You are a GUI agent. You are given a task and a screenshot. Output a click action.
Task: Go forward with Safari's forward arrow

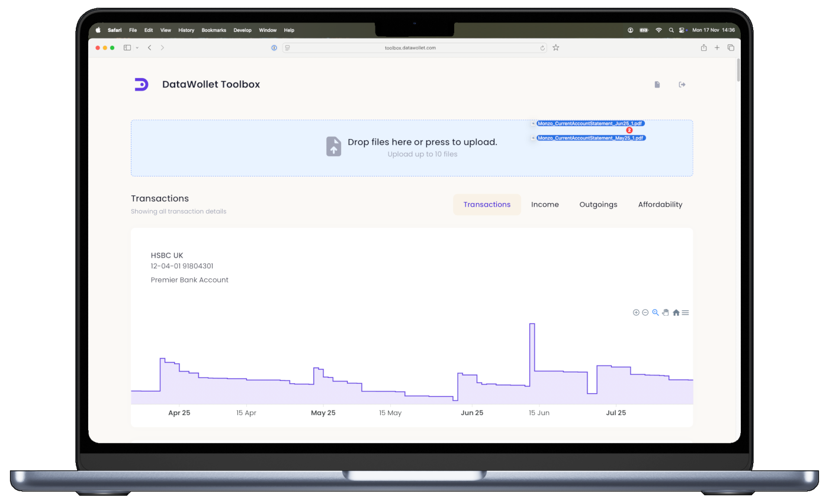tap(163, 48)
